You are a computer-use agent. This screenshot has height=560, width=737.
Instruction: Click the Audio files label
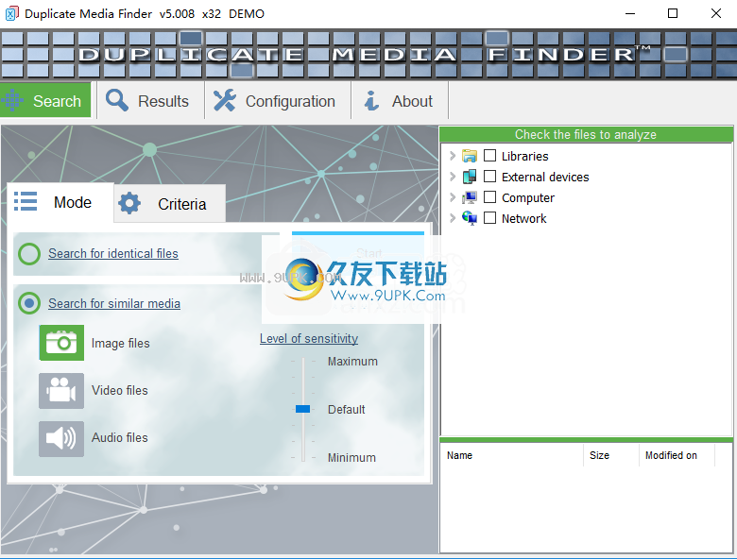pyautogui.click(x=120, y=438)
